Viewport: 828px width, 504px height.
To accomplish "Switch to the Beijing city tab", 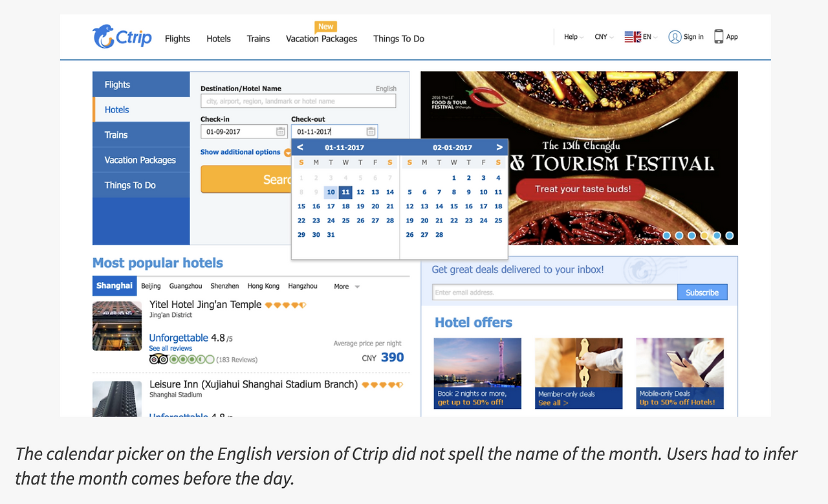I will (x=151, y=287).
